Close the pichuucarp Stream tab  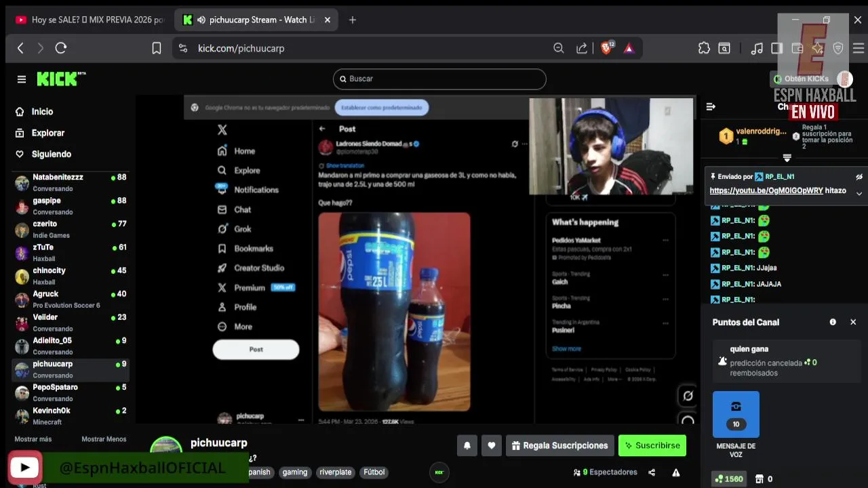(x=328, y=20)
